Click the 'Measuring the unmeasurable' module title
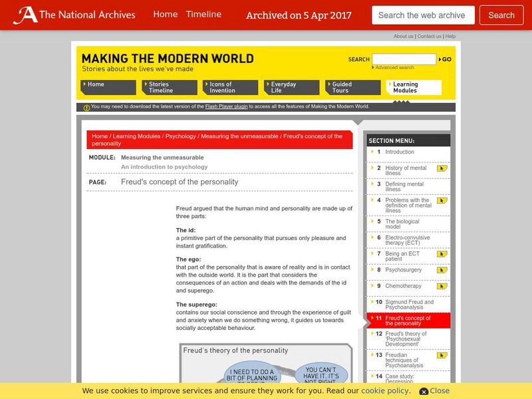 162,158
